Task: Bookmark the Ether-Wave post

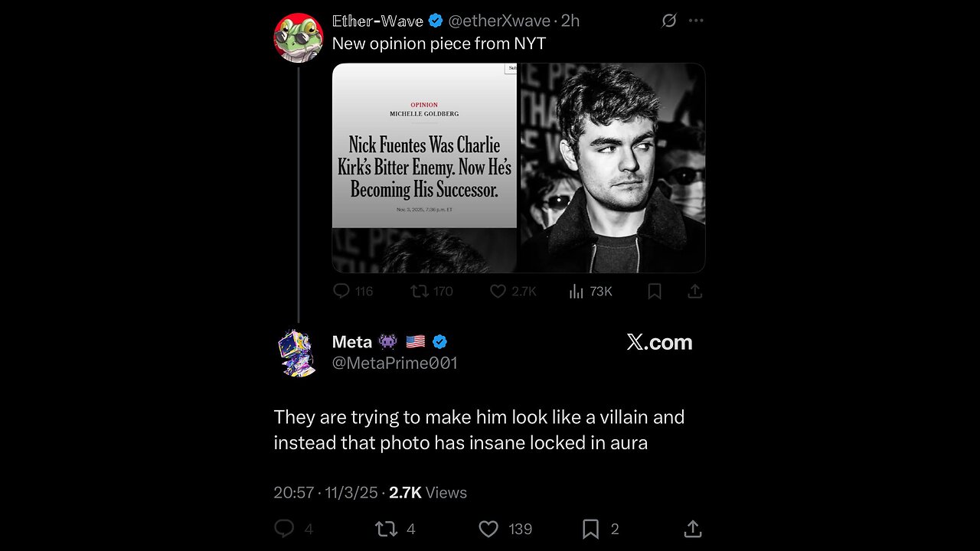Action: point(655,291)
